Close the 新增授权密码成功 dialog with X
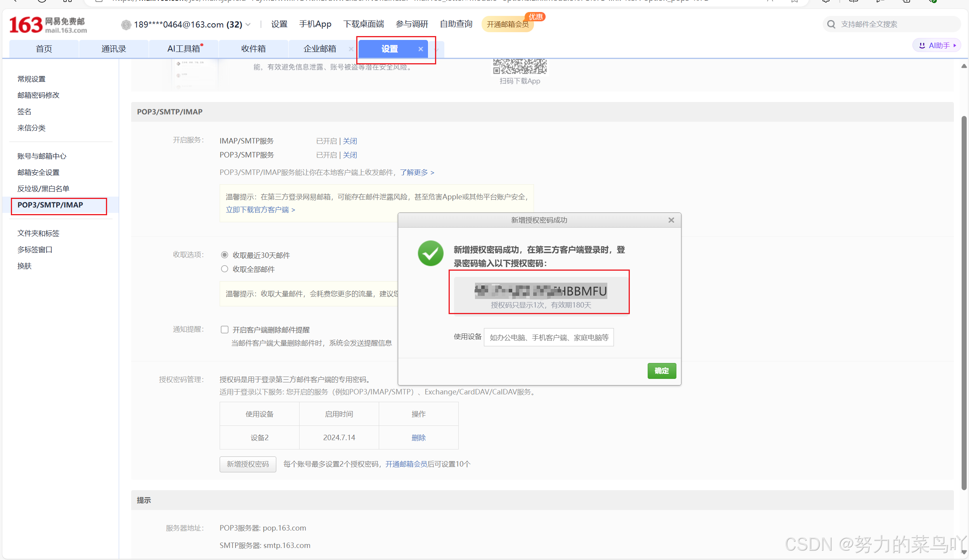This screenshot has width=969, height=560. click(x=671, y=220)
